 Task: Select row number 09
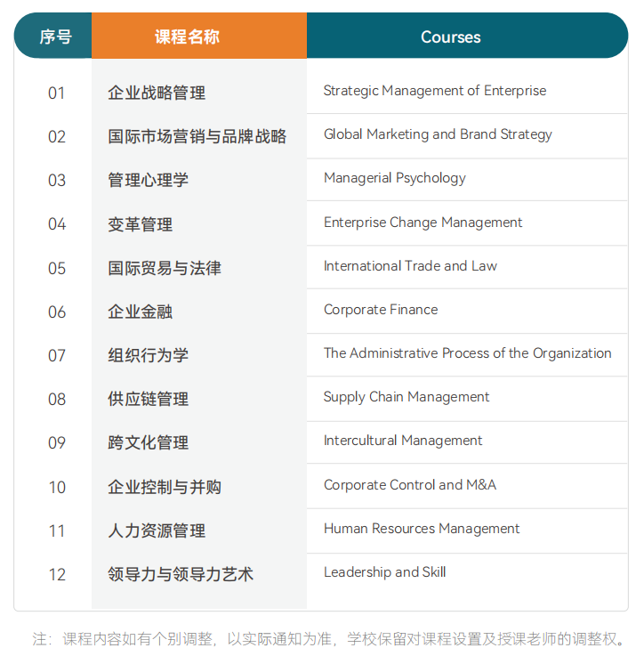pos(57,442)
